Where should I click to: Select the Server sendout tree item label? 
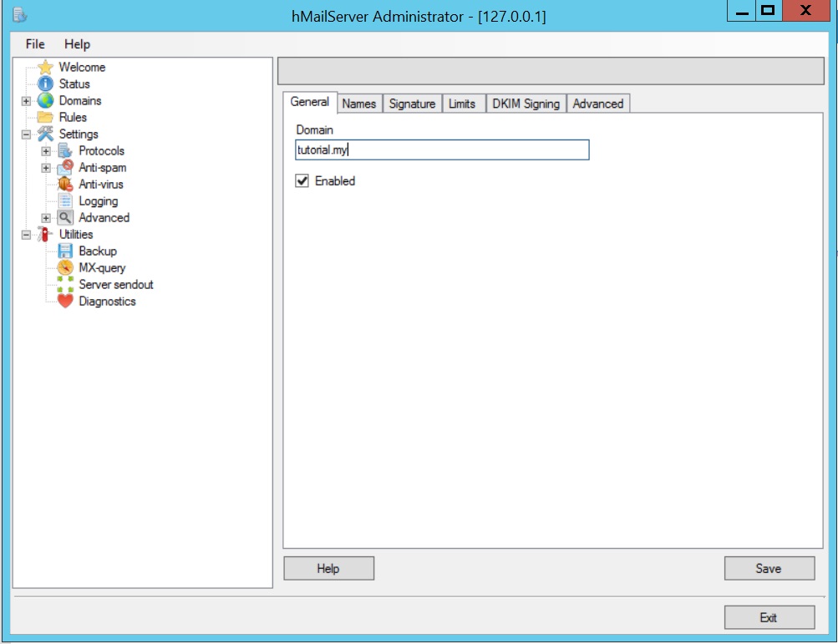point(116,284)
